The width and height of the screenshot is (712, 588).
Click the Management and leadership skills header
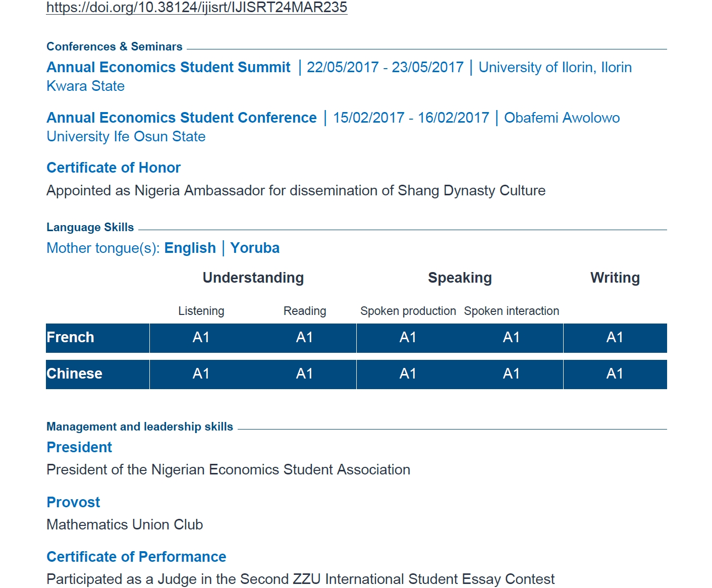(x=139, y=426)
